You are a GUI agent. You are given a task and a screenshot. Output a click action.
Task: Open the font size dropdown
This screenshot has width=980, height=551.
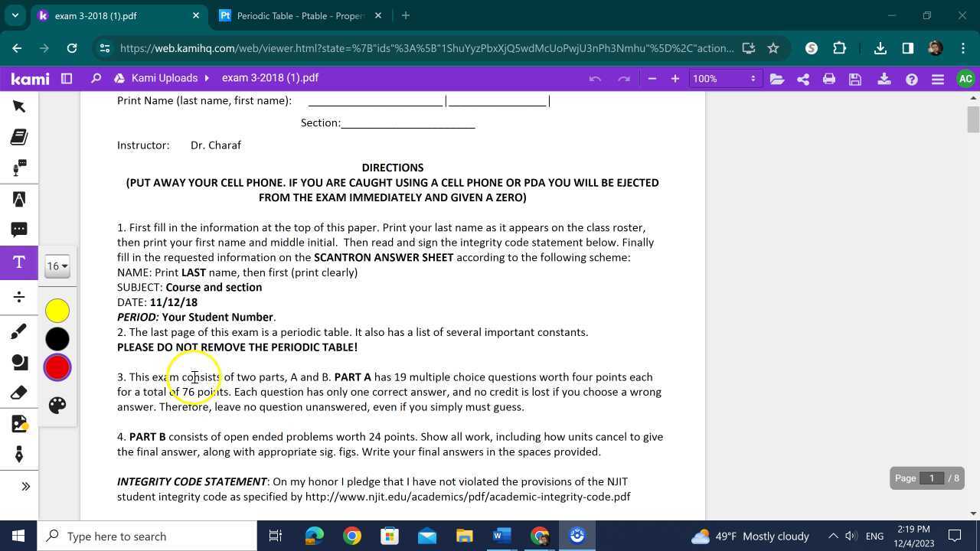57,266
